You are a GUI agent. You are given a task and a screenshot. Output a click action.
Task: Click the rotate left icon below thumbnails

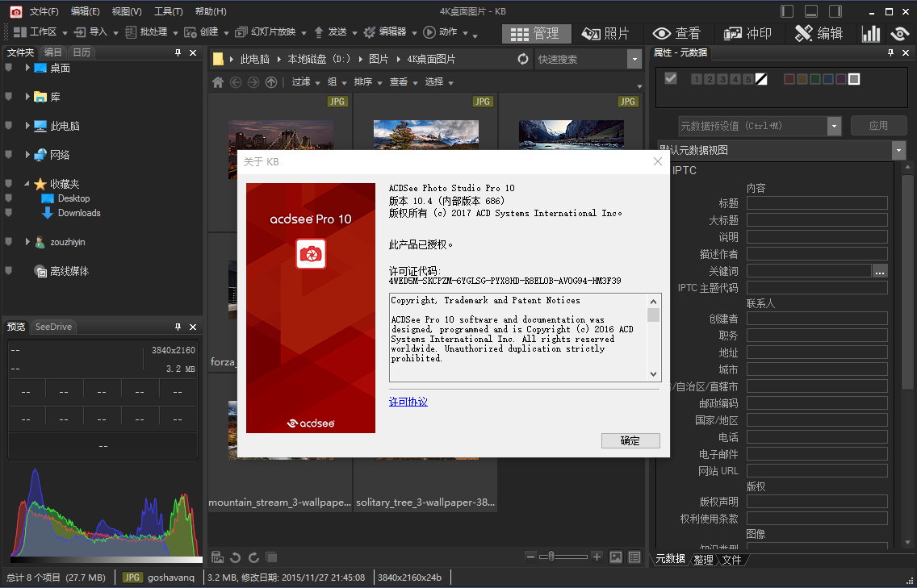[x=235, y=557]
